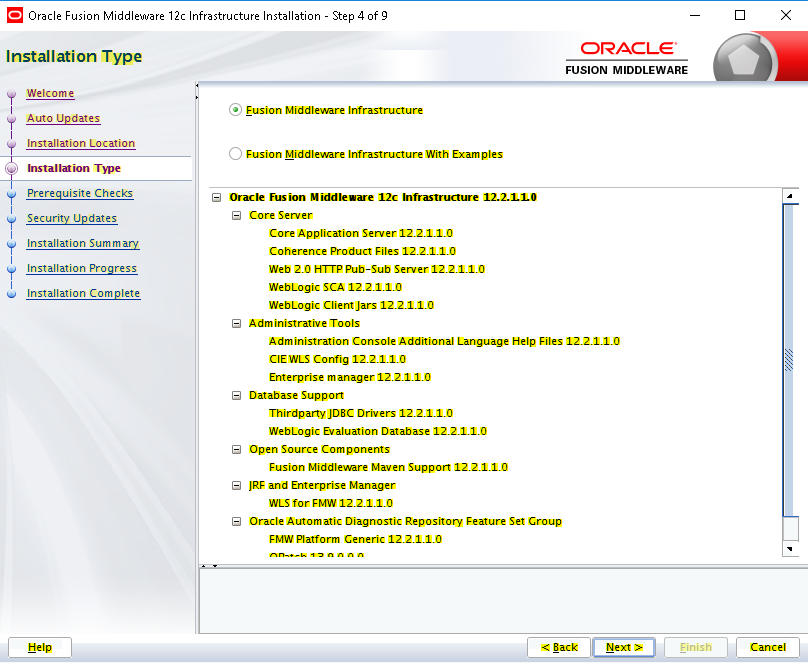The height and width of the screenshot is (663, 808).
Task: Click the Next button
Action: 624,648
